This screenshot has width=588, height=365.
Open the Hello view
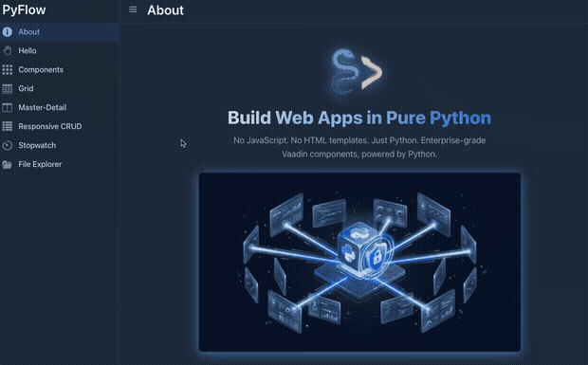(x=59, y=50)
